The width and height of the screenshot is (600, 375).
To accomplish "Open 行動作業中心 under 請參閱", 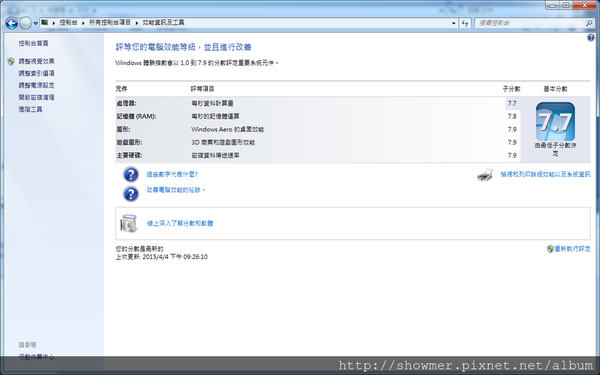I will tap(36, 357).
